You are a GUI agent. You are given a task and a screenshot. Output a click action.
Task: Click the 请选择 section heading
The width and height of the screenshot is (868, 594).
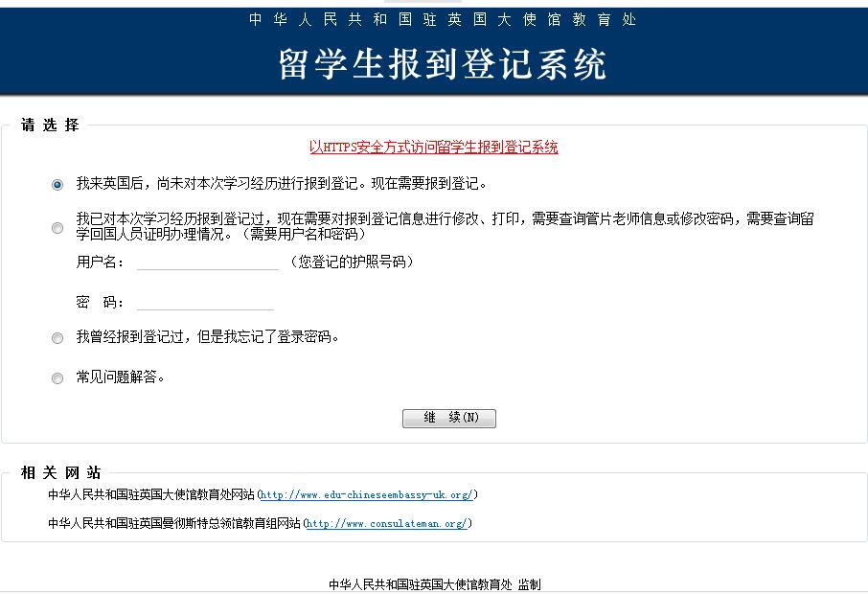(x=50, y=125)
